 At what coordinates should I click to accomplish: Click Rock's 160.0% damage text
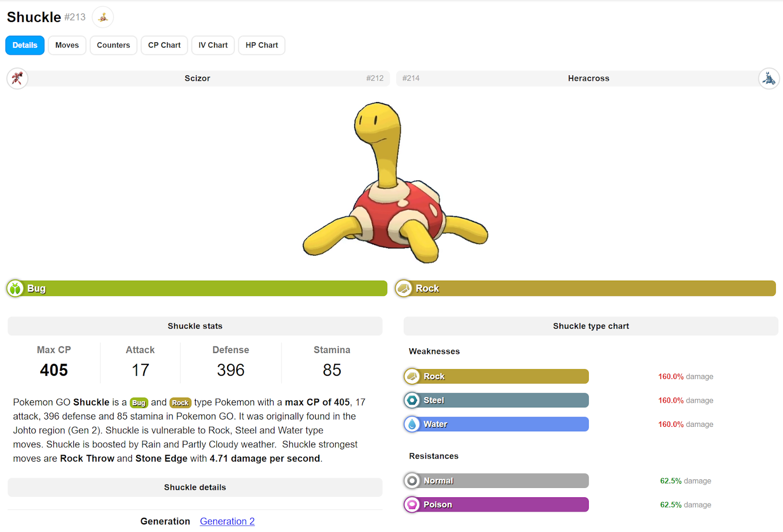coord(686,377)
